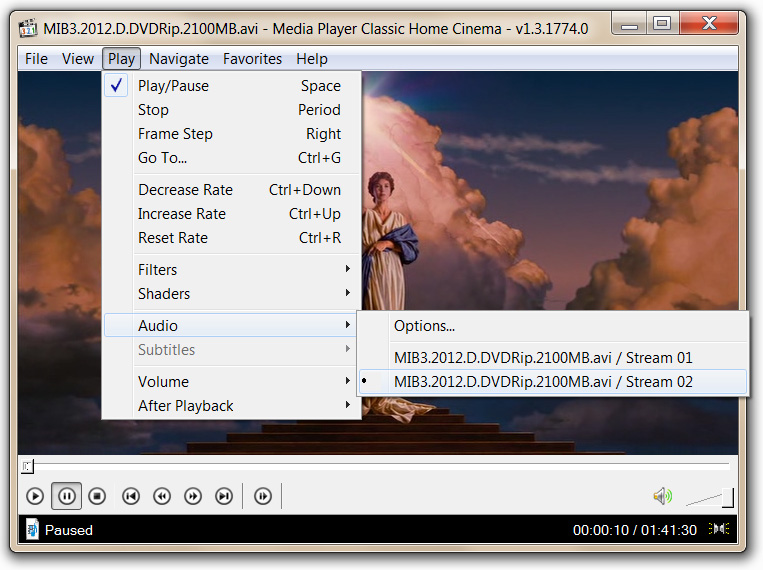Mute audio via speaker icon
Viewport: 763px width, 570px height.
(662, 496)
